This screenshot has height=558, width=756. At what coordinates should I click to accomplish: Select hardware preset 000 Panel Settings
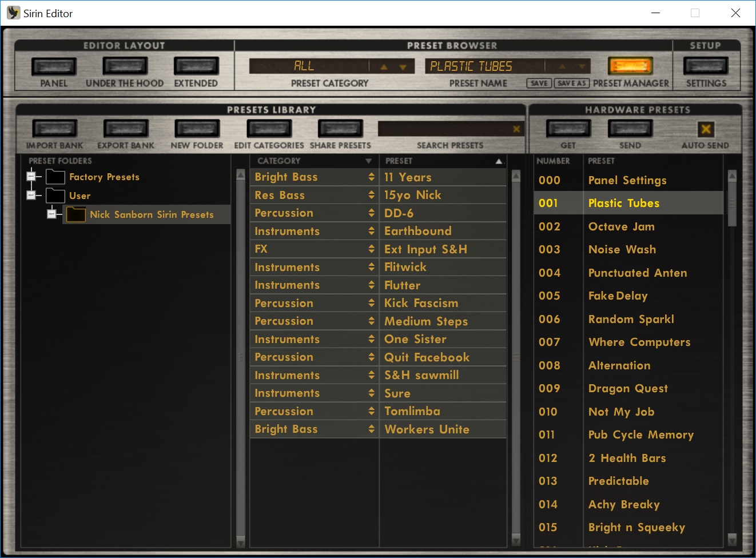pyautogui.click(x=628, y=180)
